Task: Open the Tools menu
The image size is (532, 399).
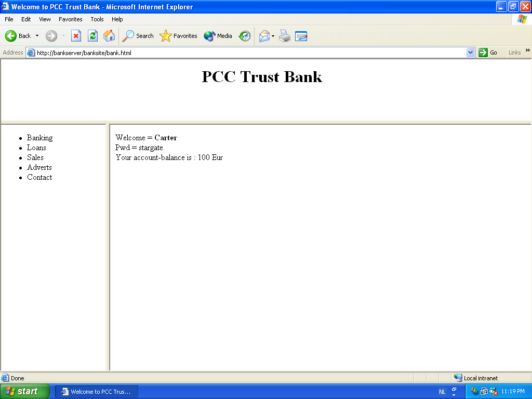Action: tap(97, 19)
